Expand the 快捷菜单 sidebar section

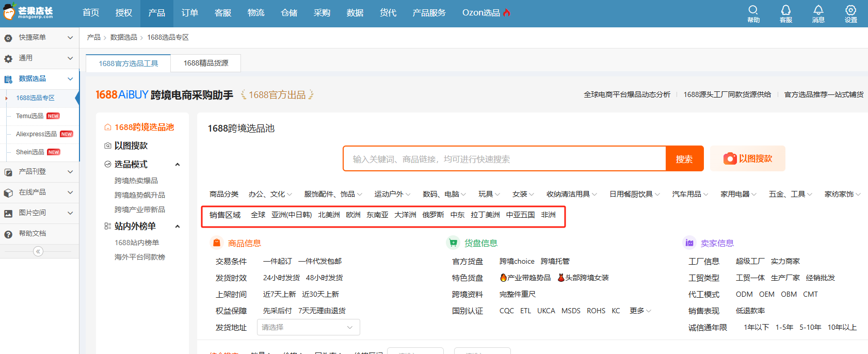click(70, 37)
